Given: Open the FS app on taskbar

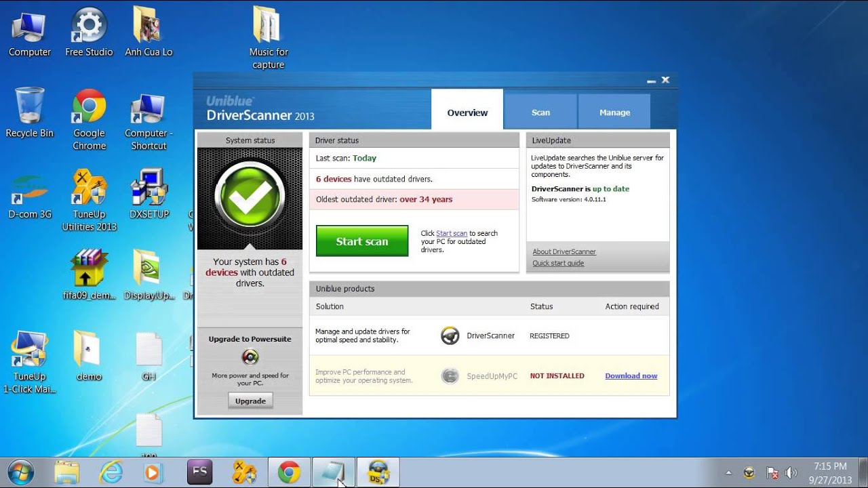Looking at the screenshot, I should [x=201, y=472].
